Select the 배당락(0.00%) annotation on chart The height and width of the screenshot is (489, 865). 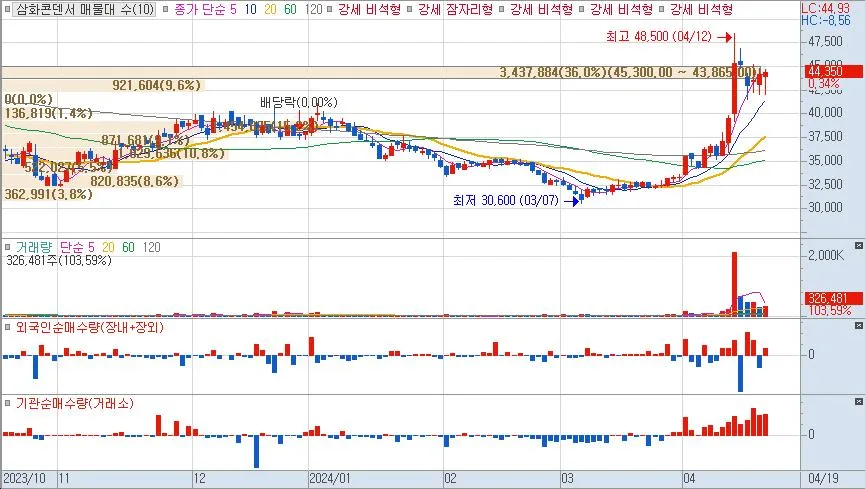[x=298, y=102]
